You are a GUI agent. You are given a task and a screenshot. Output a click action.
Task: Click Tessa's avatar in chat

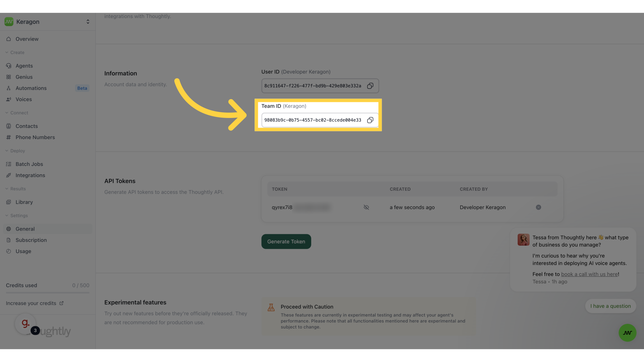click(523, 240)
